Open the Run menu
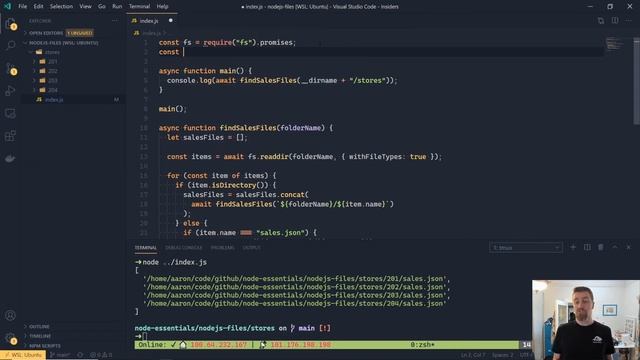This screenshot has width=640, height=360. click(x=117, y=6)
